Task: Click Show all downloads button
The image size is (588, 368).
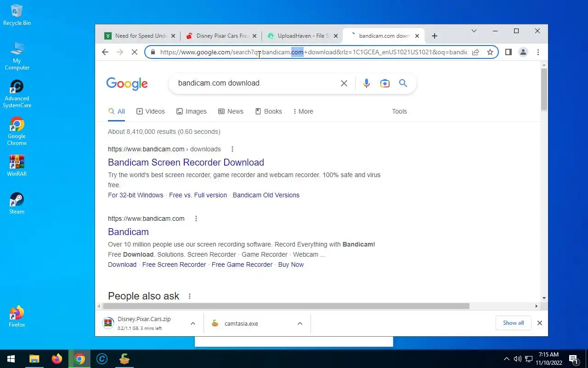Action: click(513, 323)
